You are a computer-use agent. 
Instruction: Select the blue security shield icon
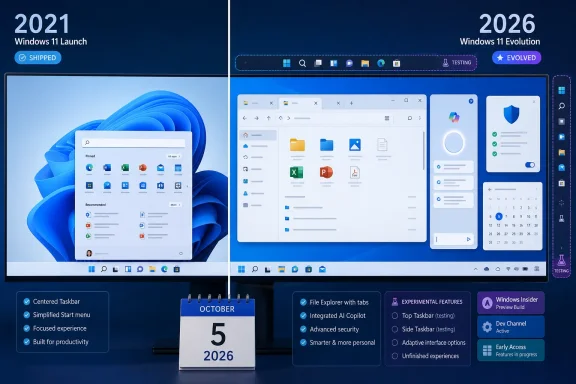(x=511, y=114)
